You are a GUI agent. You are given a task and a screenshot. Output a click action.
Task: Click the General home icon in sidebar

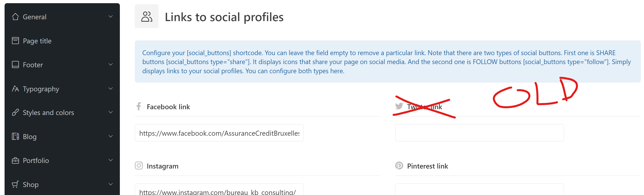pyautogui.click(x=15, y=17)
